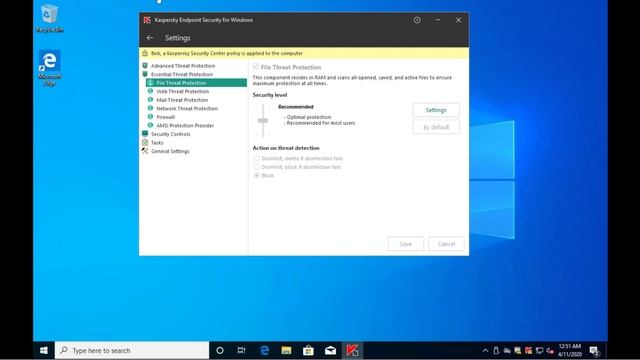The height and width of the screenshot is (360, 640).
Task: Click the Type here to search box
Action: point(132,350)
